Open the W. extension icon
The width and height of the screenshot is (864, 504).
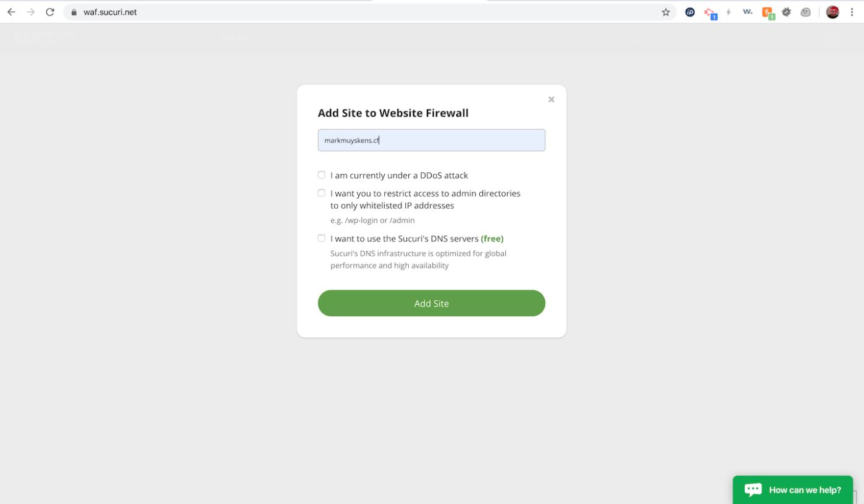[748, 12]
